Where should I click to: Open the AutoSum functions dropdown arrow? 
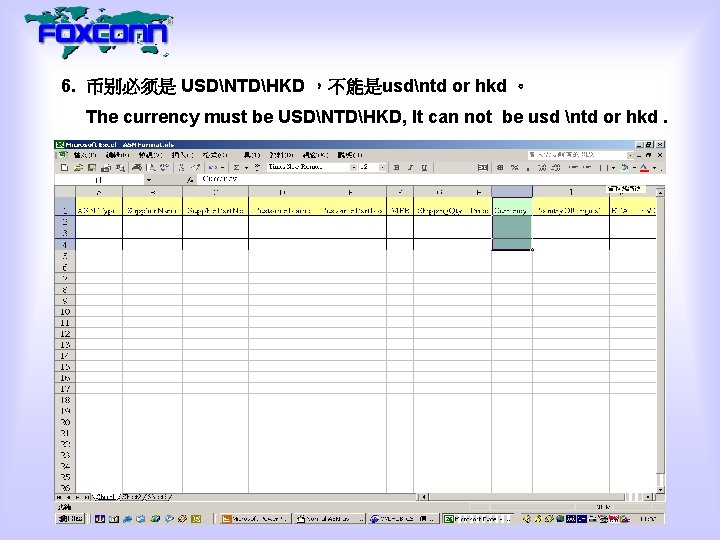click(246, 168)
